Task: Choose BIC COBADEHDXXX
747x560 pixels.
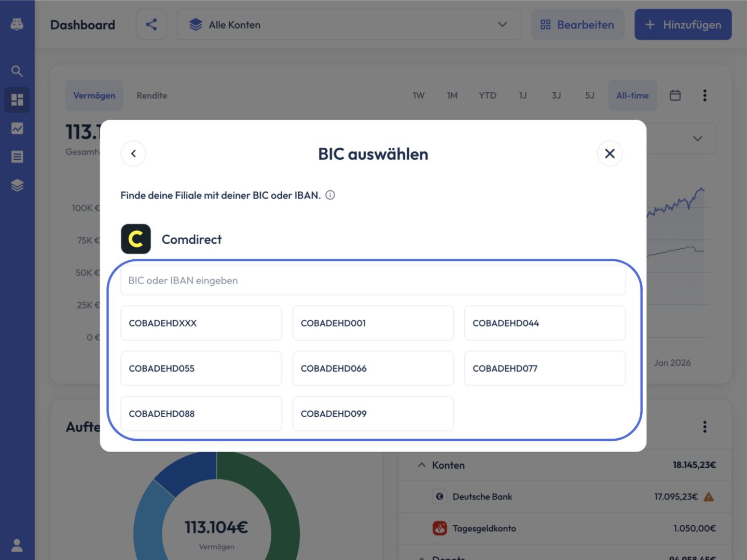Action: click(201, 323)
